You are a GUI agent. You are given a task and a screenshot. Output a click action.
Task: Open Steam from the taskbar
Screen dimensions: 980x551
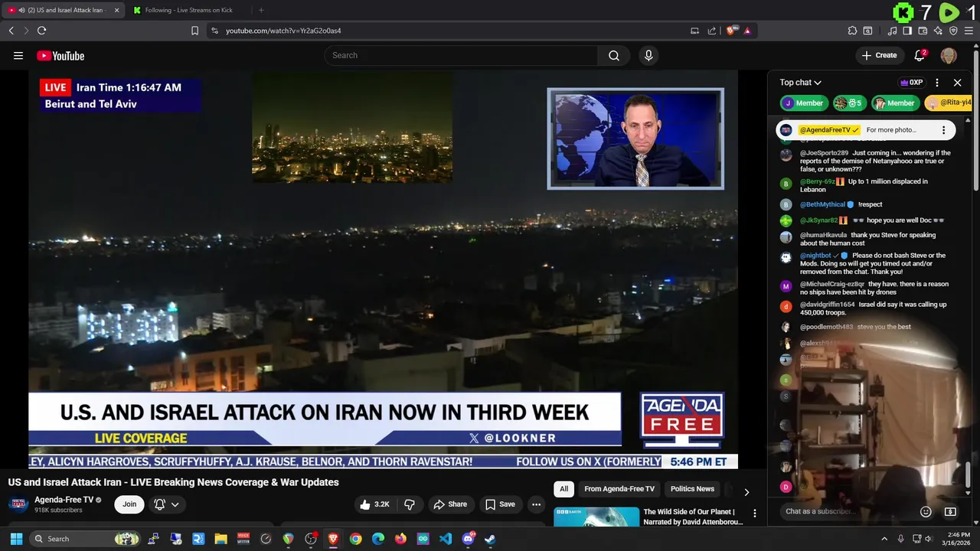pos(490,539)
